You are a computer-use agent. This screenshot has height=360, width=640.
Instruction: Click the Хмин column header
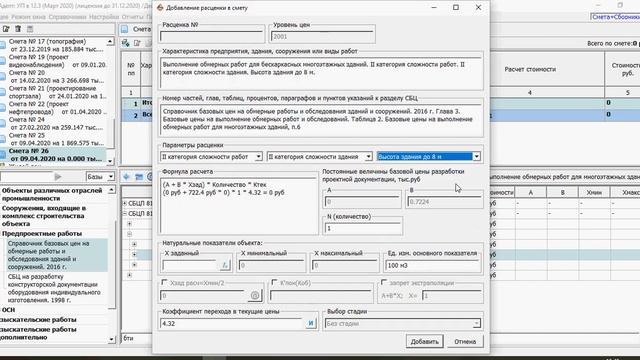[x=594, y=192]
